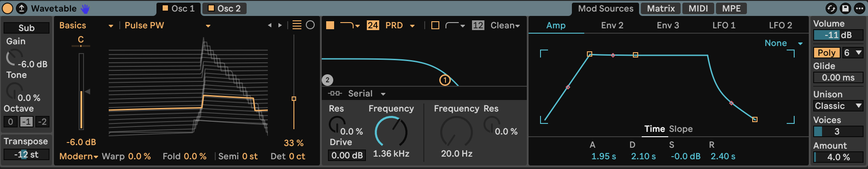Select previous wavetable with left arrow
Image resolution: width=868 pixels, height=169 pixels.
point(270,25)
